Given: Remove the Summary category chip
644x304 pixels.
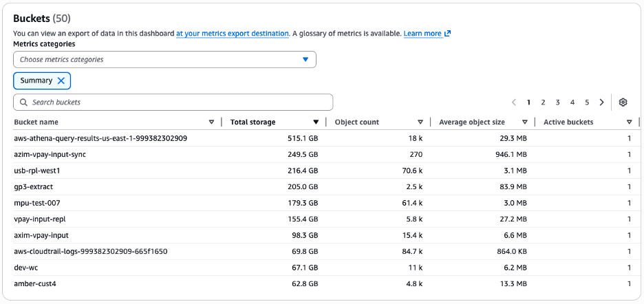Looking at the screenshot, I should (x=61, y=81).
